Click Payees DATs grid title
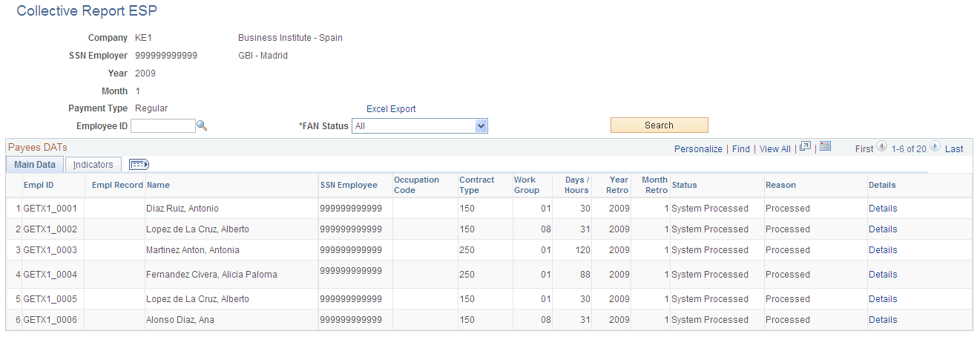This screenshot has height=337, width=980. click(x=38, y=148)
